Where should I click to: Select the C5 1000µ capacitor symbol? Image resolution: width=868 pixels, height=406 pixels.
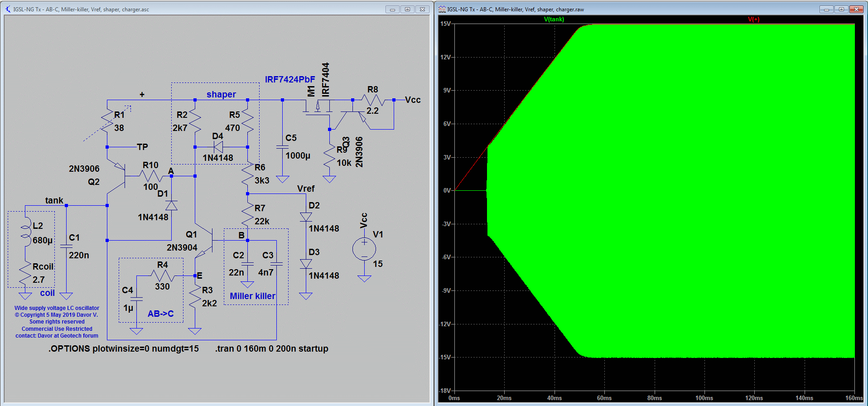point(282,147)
